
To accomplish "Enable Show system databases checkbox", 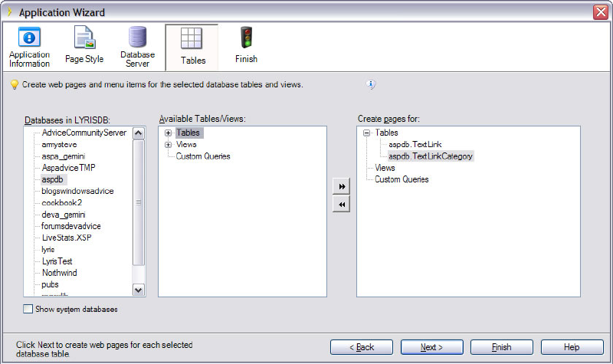I will [x=28, y=309].
